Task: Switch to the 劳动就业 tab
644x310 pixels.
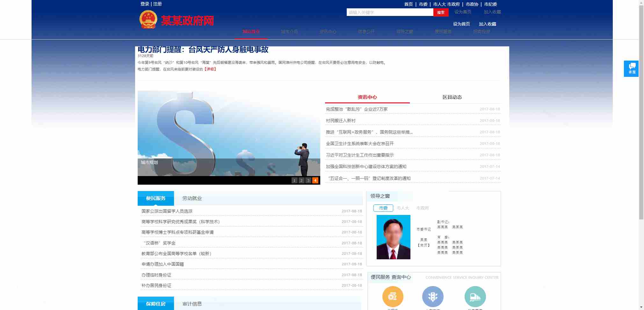Action: (192, 198)
